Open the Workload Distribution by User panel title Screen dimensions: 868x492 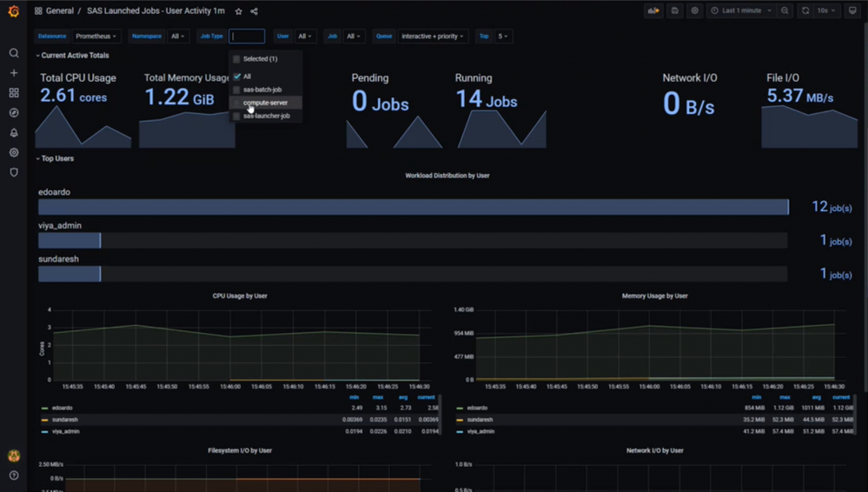(x=447, y=176)
